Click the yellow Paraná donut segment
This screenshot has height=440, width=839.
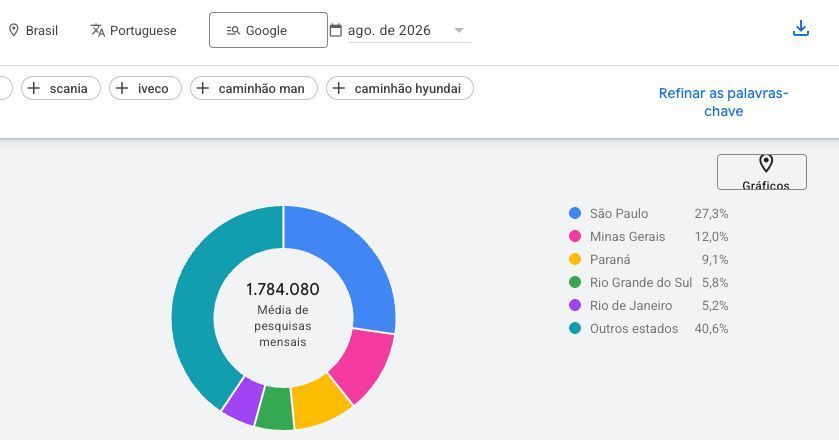(319, 404)
